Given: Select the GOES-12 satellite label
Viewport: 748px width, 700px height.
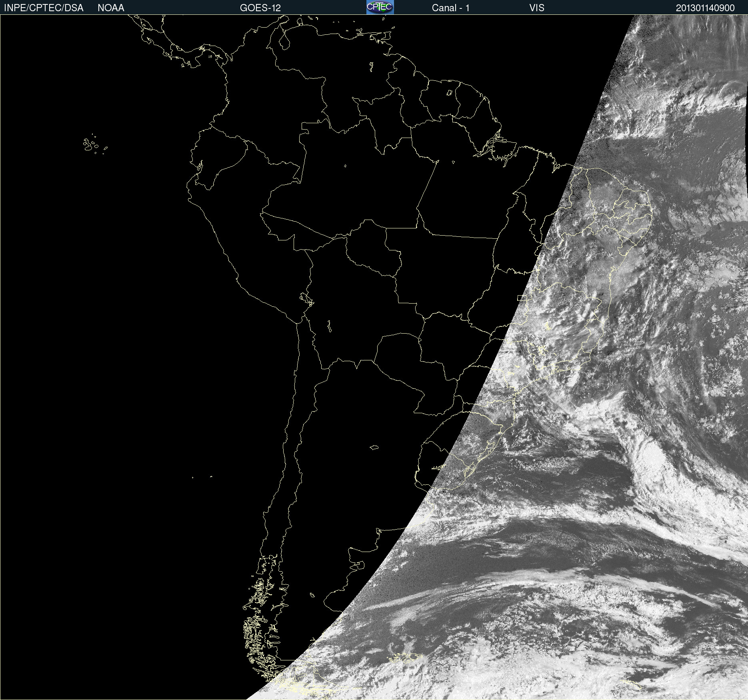Looking at the screenshot, I should click(x=260, y=8).
